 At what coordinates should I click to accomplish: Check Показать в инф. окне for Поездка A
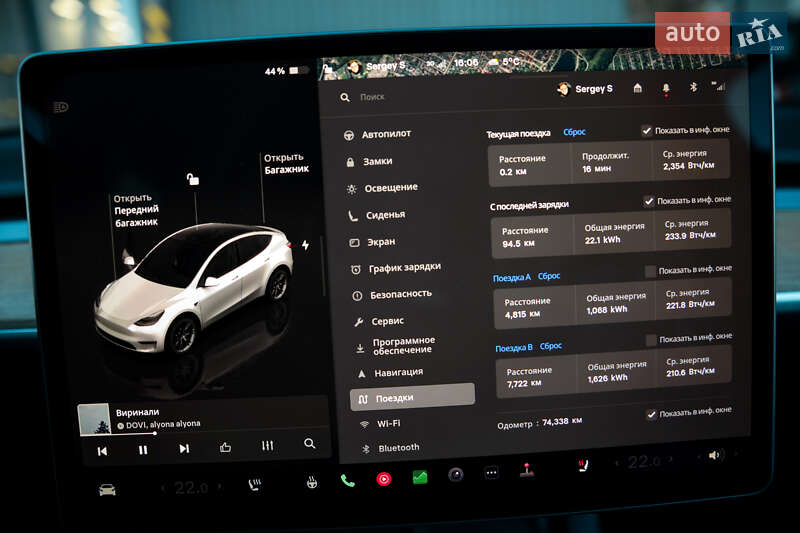tap(650, 271)
